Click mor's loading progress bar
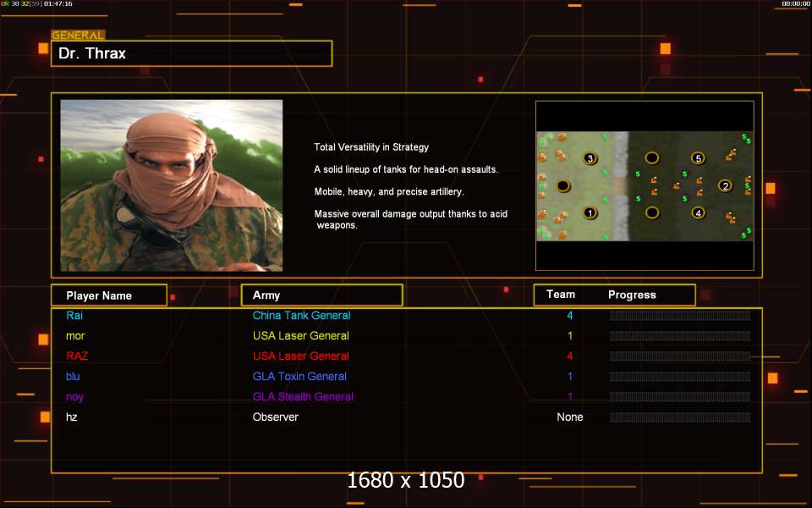This screenshot has width=812, height=508. click(x=680, y=336)
